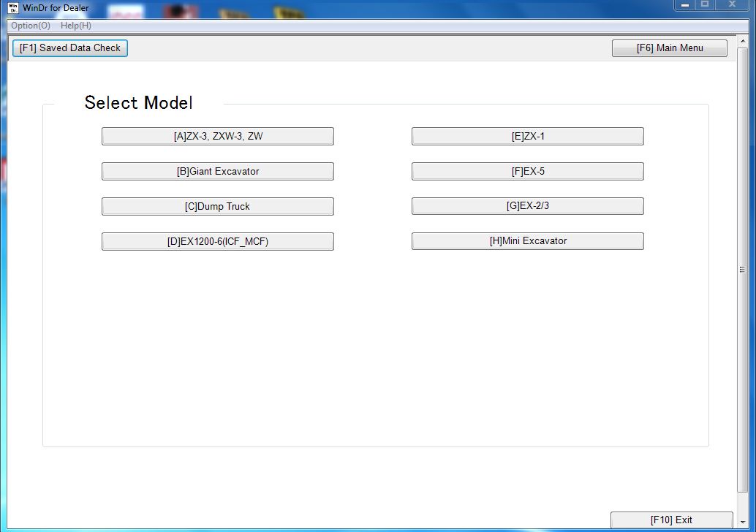Click the vertical scrollbar thumb
The height and width of the screenshot is (532, 756).
[743, 270]
